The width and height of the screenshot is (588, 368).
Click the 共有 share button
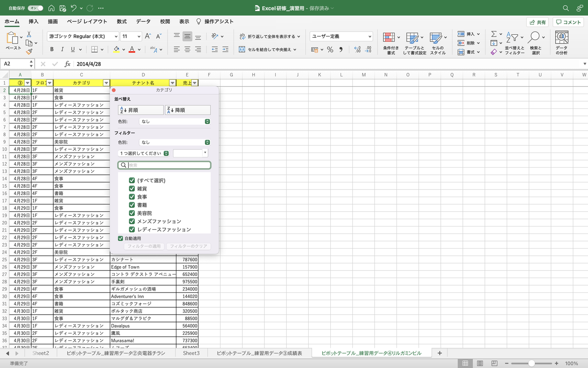pyautogui.click(x=537, y=22)
